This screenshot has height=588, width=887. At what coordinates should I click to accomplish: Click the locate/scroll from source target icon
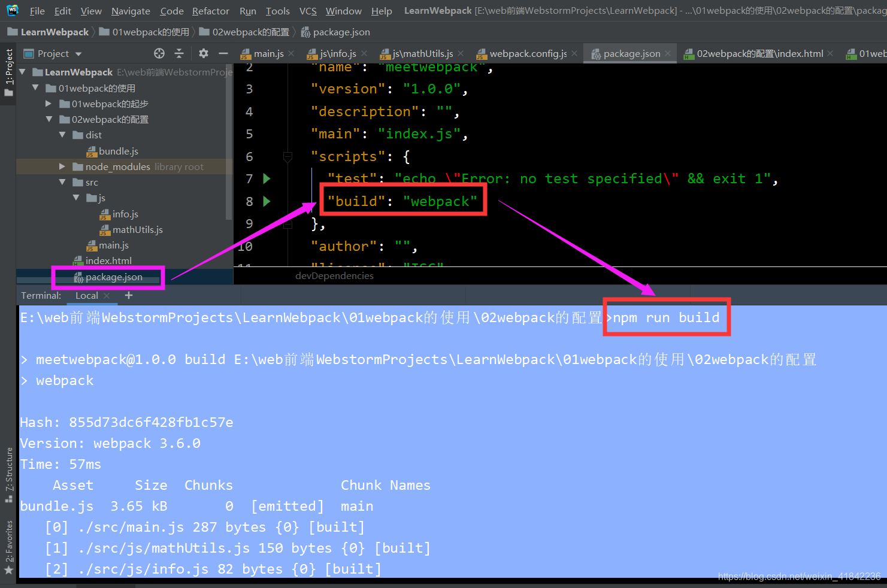(159, 53)
